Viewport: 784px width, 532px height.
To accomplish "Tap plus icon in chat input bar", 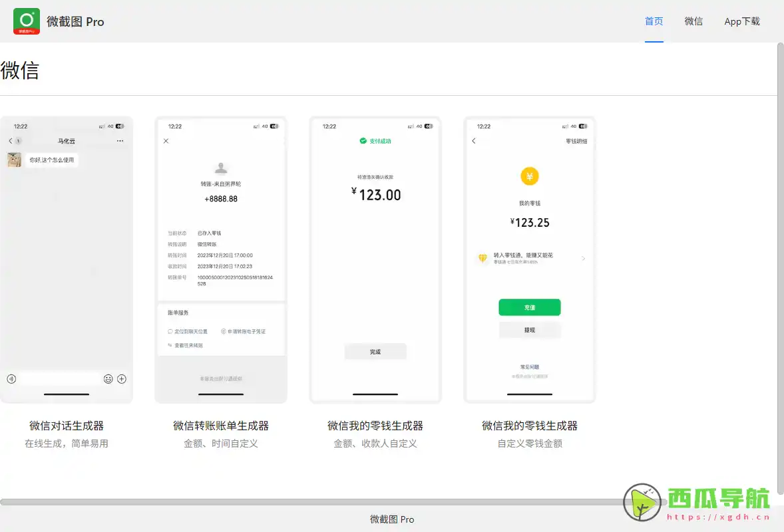I will point(122,378).
